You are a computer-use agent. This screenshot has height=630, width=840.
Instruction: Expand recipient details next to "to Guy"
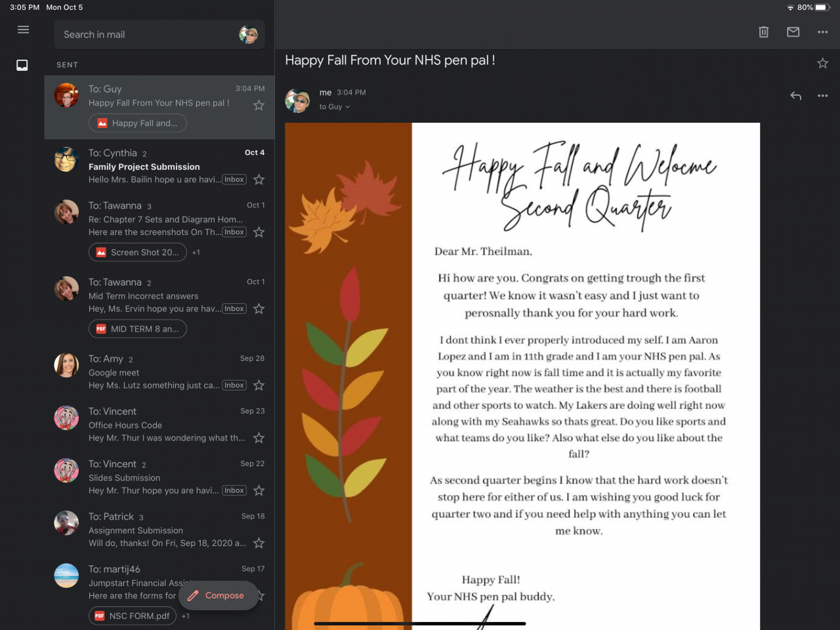coord(348,107)
